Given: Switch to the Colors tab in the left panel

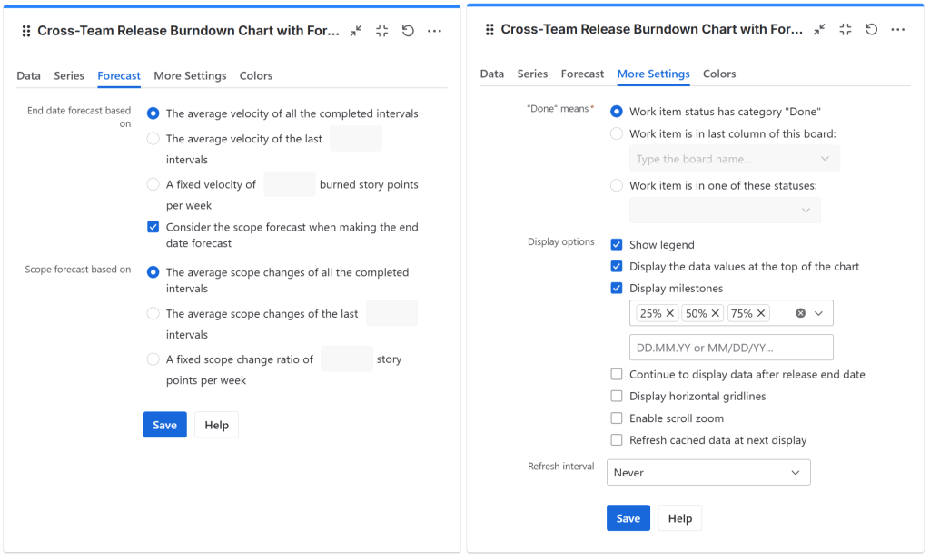Looking at the screenshot, I should point(256,76).
